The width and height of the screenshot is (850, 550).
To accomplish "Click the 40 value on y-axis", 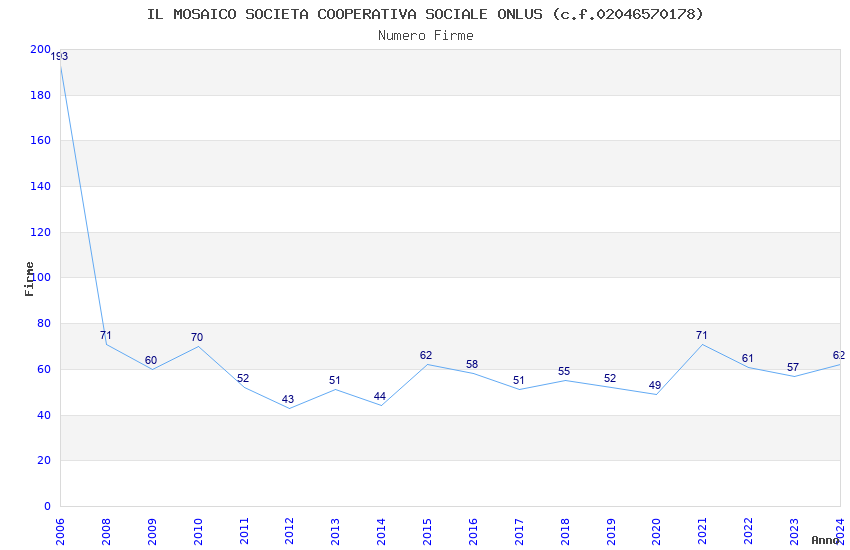I will [x=43, y=415].
